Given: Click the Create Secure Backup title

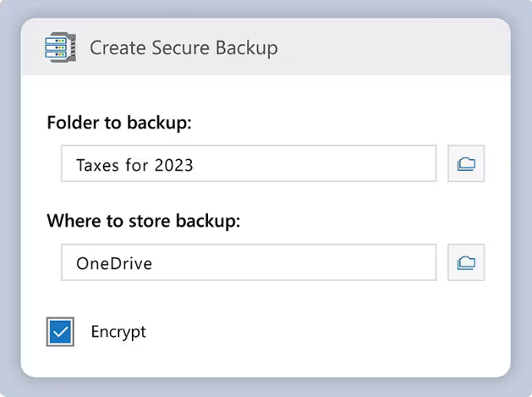Looking at the screenshot, I should coord(184,47).
